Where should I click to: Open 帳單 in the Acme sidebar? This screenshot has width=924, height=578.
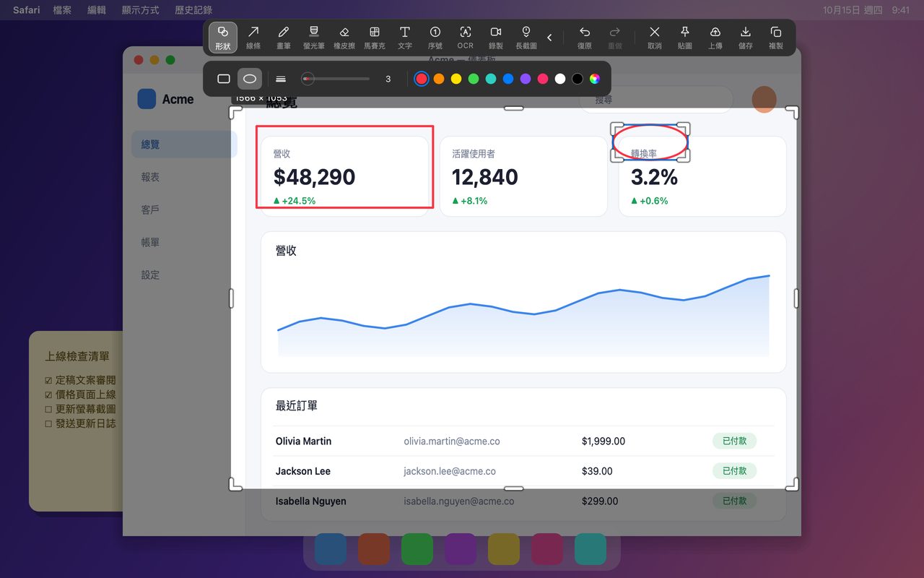[x=184, y=243]
